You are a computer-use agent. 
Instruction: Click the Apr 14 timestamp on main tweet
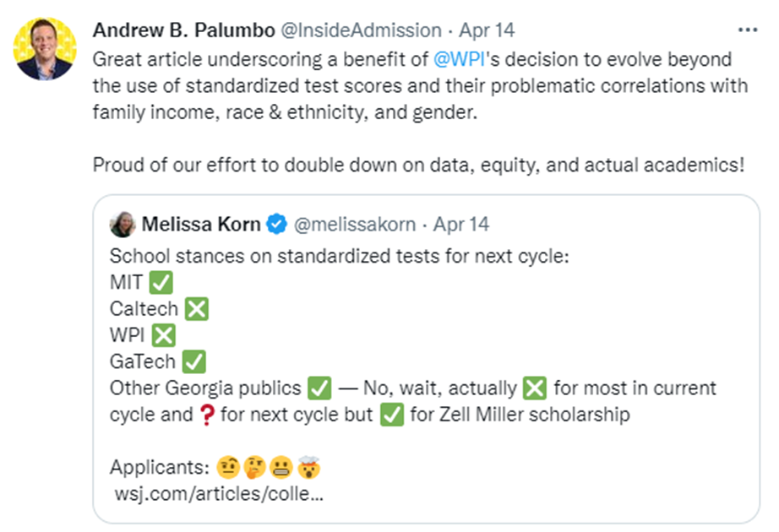(487, 30)
